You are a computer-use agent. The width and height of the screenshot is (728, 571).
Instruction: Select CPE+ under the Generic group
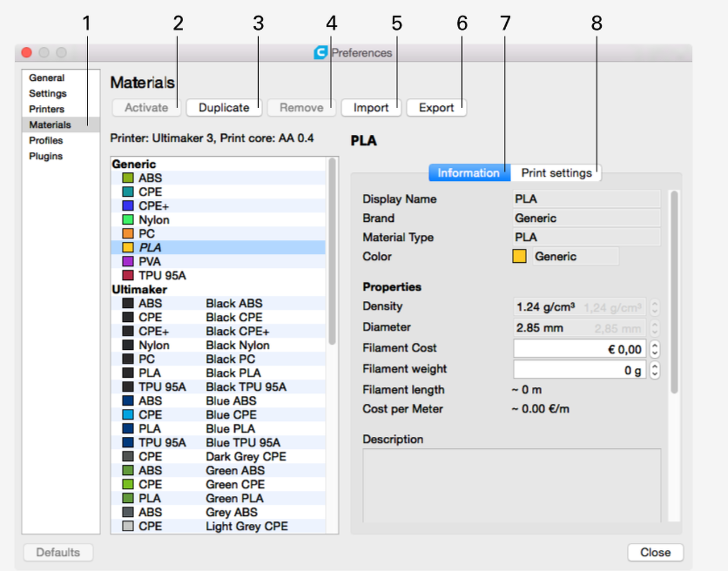pos(218,206)
